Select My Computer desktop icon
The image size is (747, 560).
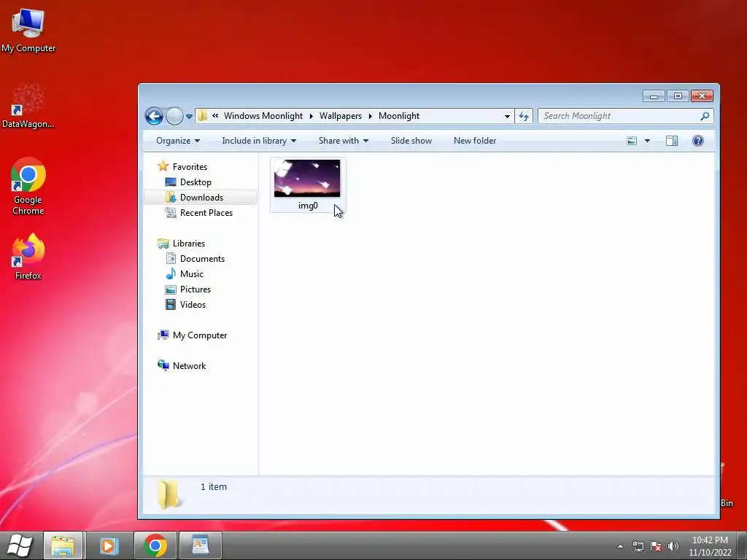(x=28, y=31)
